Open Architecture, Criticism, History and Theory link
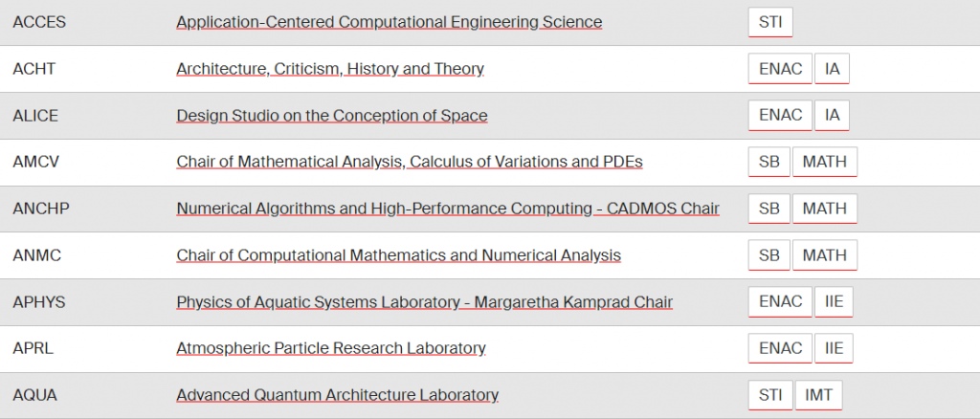 click(330, 69)
